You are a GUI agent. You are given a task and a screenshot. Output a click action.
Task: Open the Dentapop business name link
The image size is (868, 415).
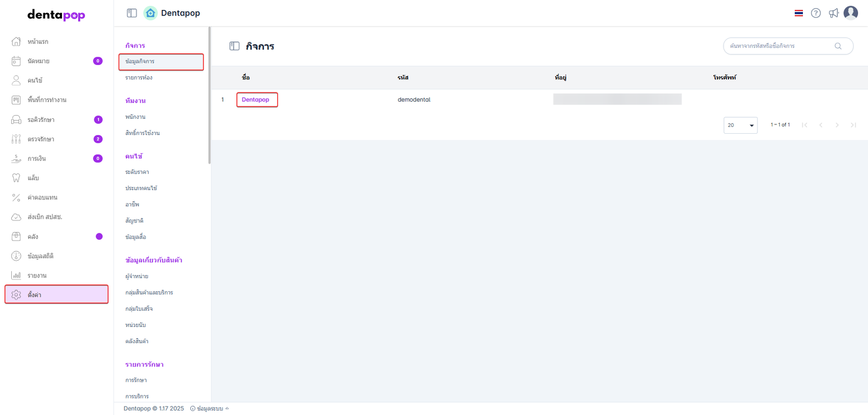click(255, 100)
